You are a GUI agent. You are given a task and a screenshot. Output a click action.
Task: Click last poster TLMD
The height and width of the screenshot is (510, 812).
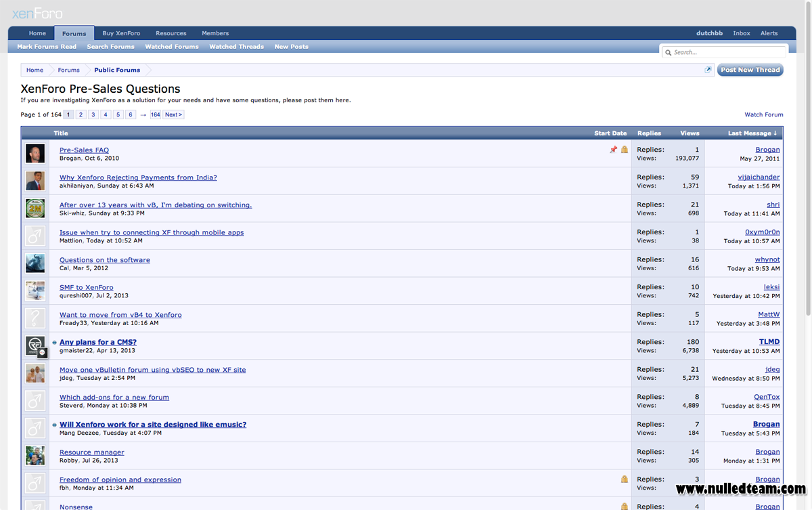[x=769, y=342]
